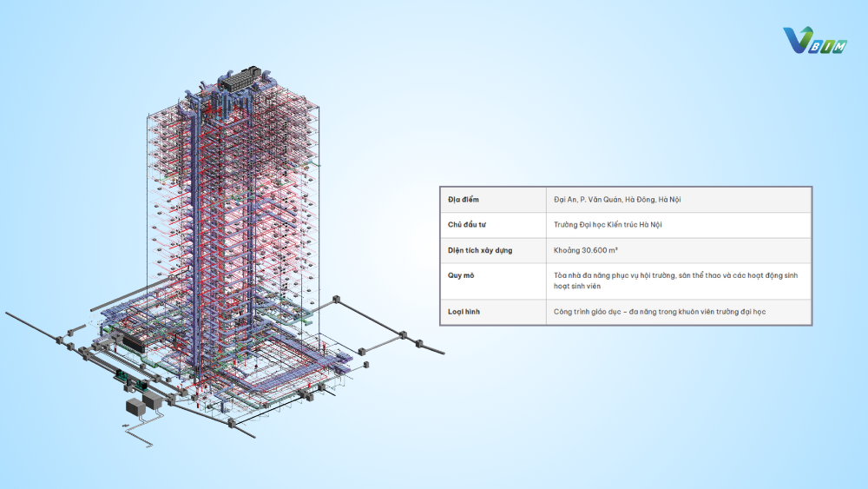This screenshot has width=868, height=489.
Task: Select the tall blue vertical riser duct
Action: pos(194,233)
